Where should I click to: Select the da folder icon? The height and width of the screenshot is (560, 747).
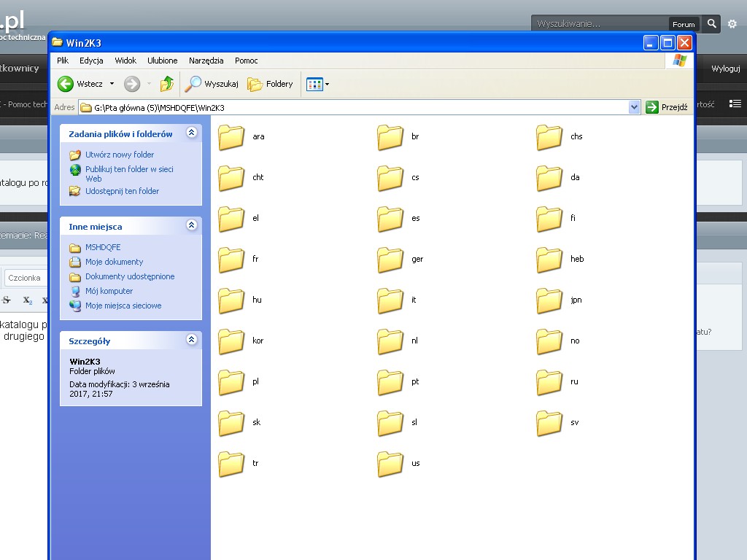click(549, 178)
